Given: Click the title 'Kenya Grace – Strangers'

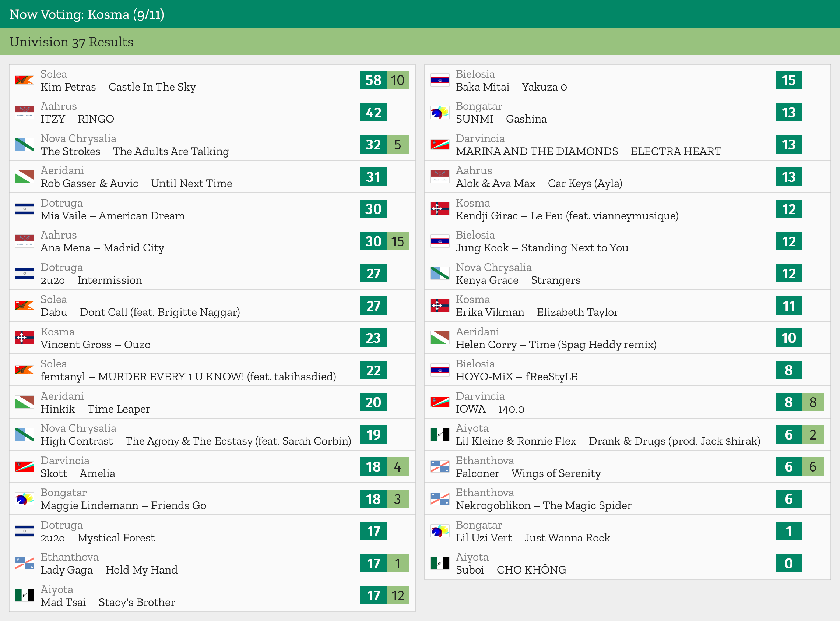Looking at the screenshot, I should (518, 280).
